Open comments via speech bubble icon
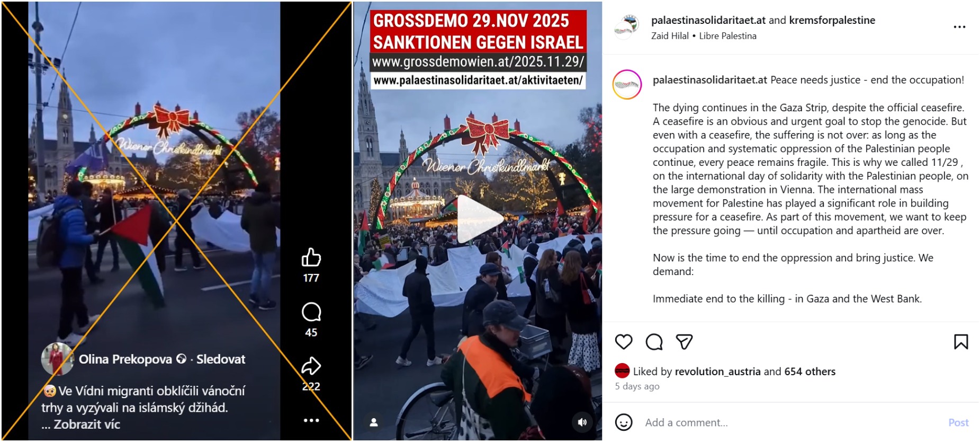This screenshot has height=442, width=980. pos(654,342)
